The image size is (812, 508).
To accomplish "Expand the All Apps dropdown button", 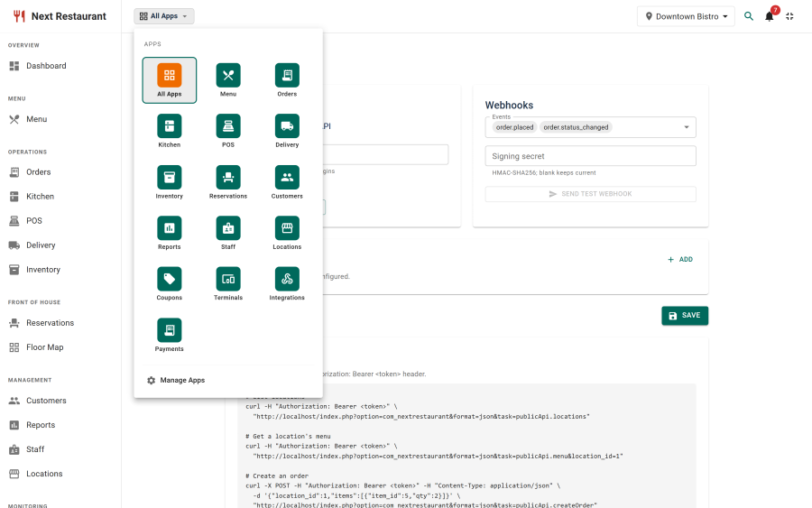I will coord(163,16).
